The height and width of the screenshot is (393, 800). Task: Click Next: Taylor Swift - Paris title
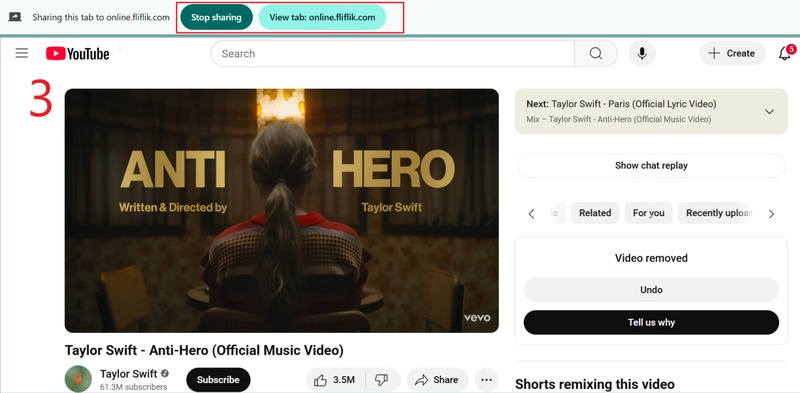tap(621, 104)
